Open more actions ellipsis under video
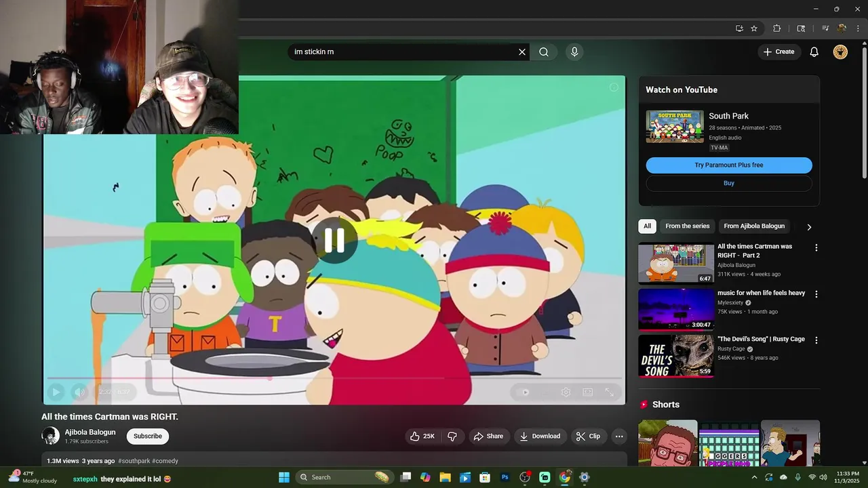Viewport: 868px width, 488px height. coord(619,436)
